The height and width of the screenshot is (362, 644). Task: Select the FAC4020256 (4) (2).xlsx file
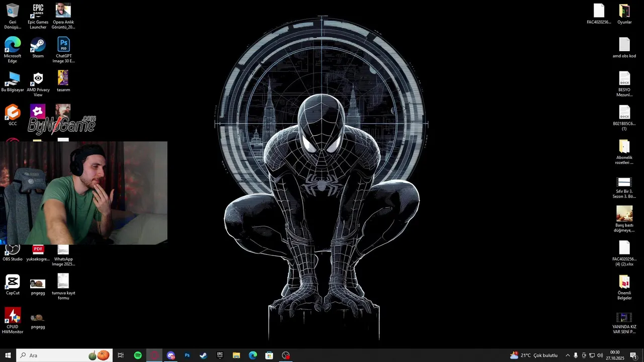pos(624,253)
